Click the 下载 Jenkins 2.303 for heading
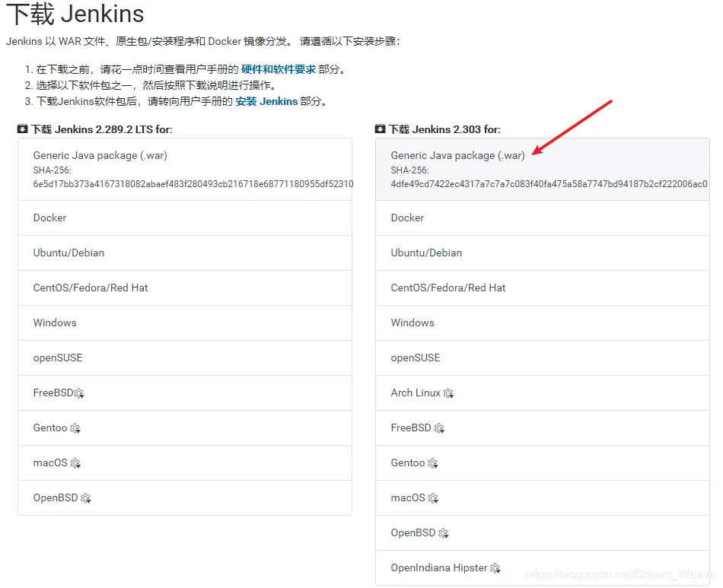The width and height of the screenshot is (723, 588). 444,129
